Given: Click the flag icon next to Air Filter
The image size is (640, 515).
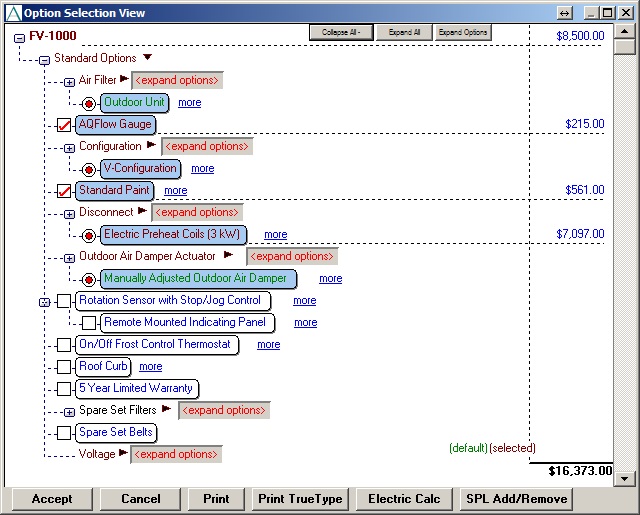Looking at the screenshot, I should [x=124, y=79].
